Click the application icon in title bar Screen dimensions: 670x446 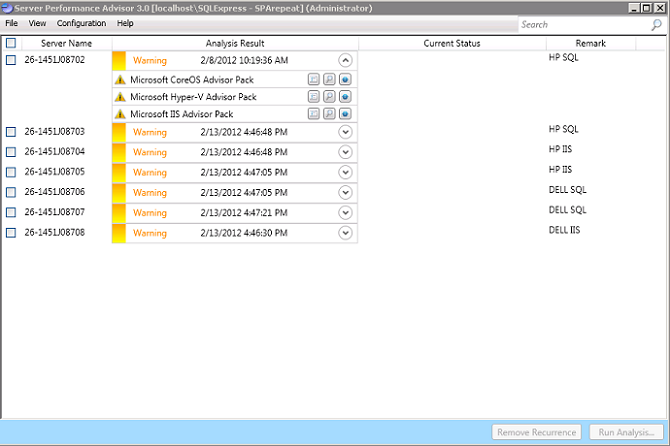(7, 8)
